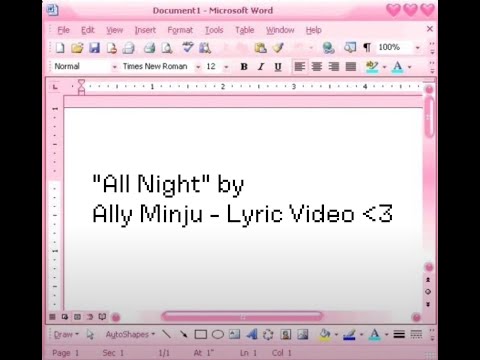Apply font color on formatting toolbar
This screenshot has height=360, width=480.
397,67
